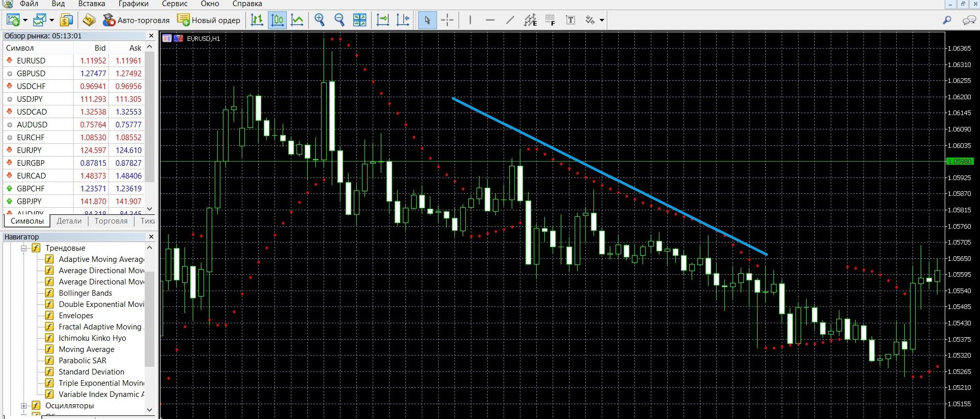
Task: Open the New Chart toolbar icon
Action: tap(13, 20)
